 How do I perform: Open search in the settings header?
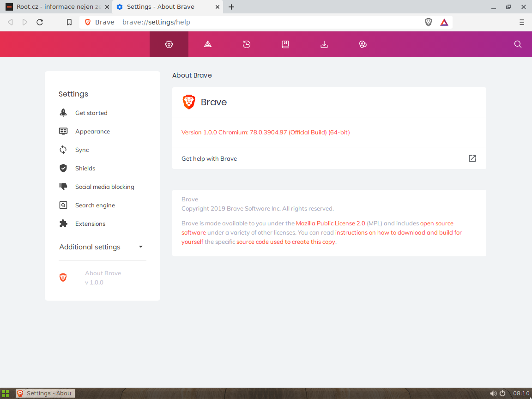(x=517, y=44)
